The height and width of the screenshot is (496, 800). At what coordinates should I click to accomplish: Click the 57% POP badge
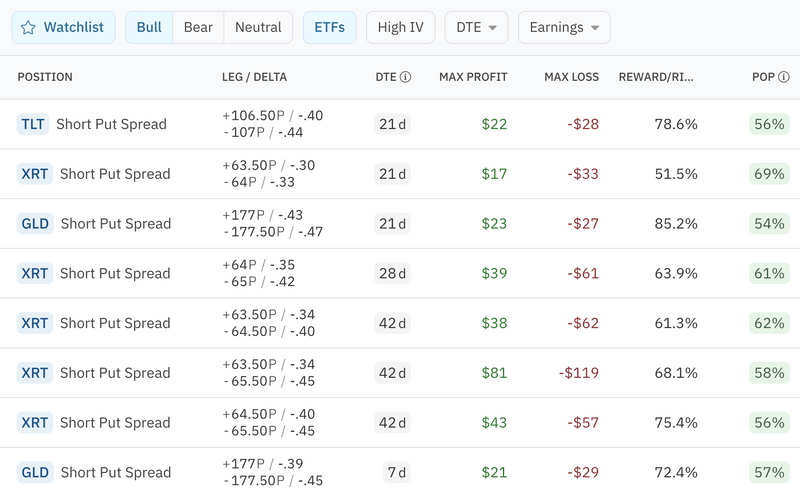click(x=769, y=473)
